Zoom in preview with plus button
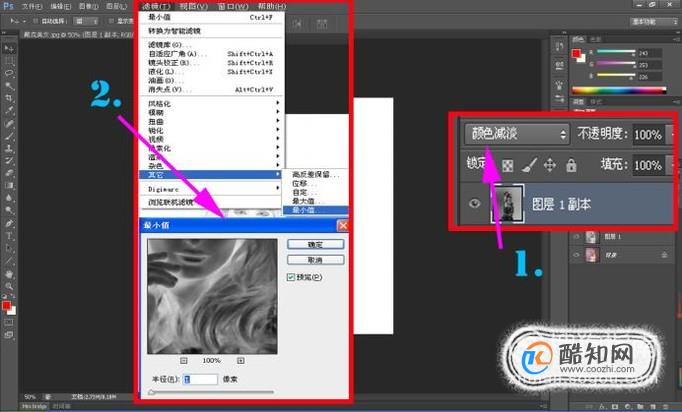Image resolution: width=682 pixels, height=412 pixels. [x=241, y=361]
